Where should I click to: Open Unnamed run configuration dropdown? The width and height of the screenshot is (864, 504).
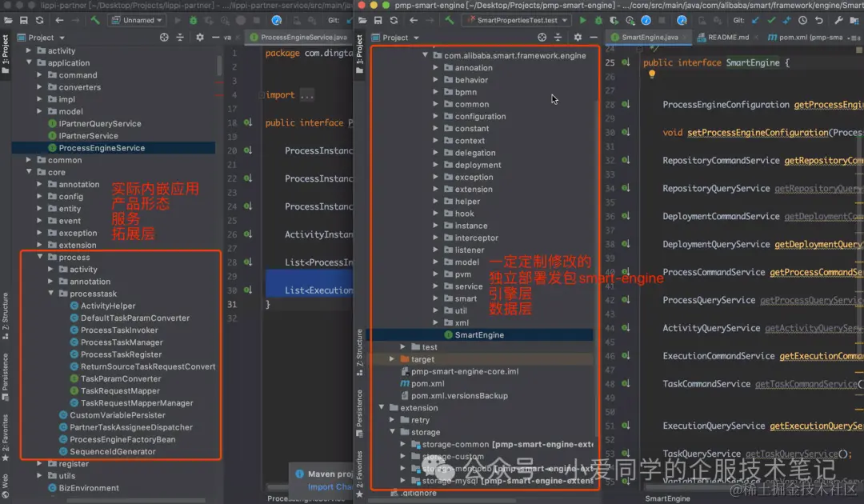[138, 20]
